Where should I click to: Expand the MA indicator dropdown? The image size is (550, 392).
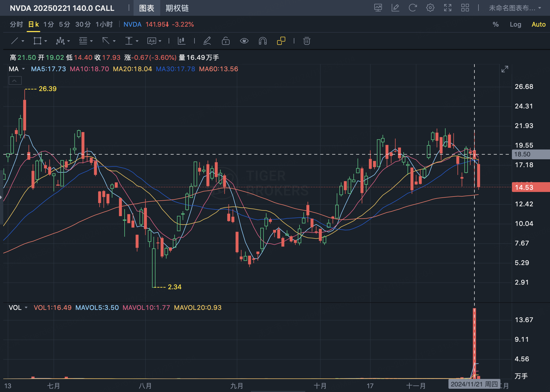[x=23, y=69]
